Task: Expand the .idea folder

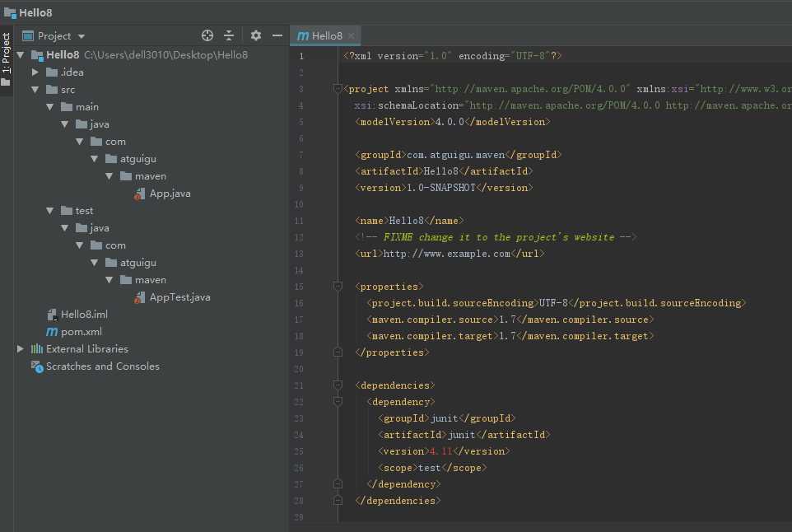Action: coord(35,72)
